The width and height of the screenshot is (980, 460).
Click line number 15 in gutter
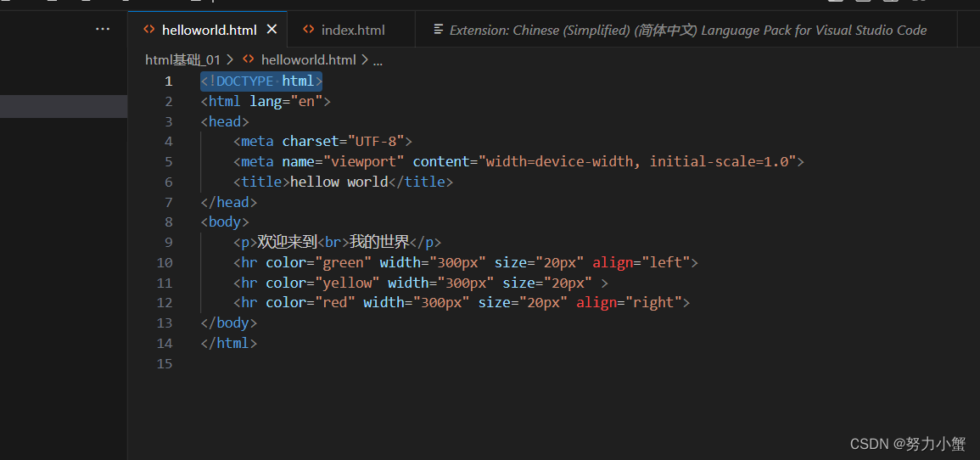pos(165,364)
